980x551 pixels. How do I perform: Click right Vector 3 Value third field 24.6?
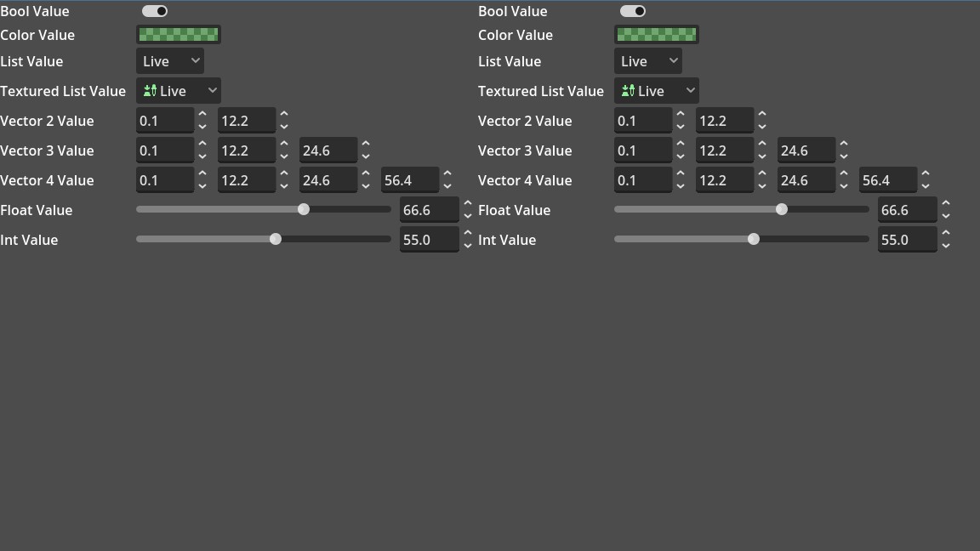click(806, 151)
